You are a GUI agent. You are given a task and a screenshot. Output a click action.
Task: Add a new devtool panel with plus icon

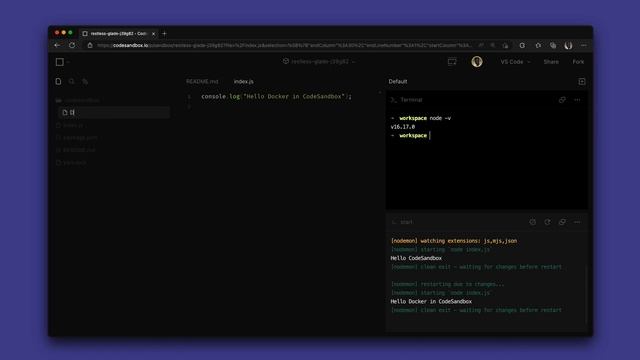pyautogui.click(x=582, y=81)
